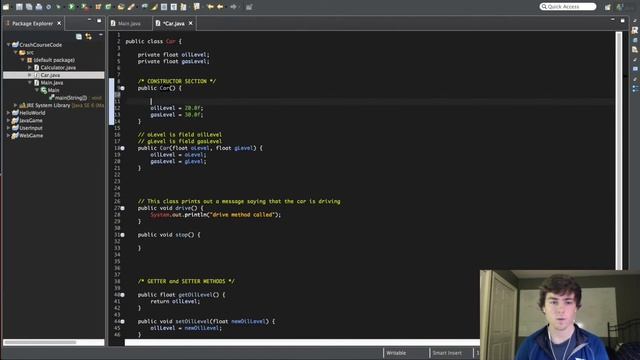This screenshot has width=640, height=360.
Task: Click the Run Last Tool icon
Action: coord(85,7)
